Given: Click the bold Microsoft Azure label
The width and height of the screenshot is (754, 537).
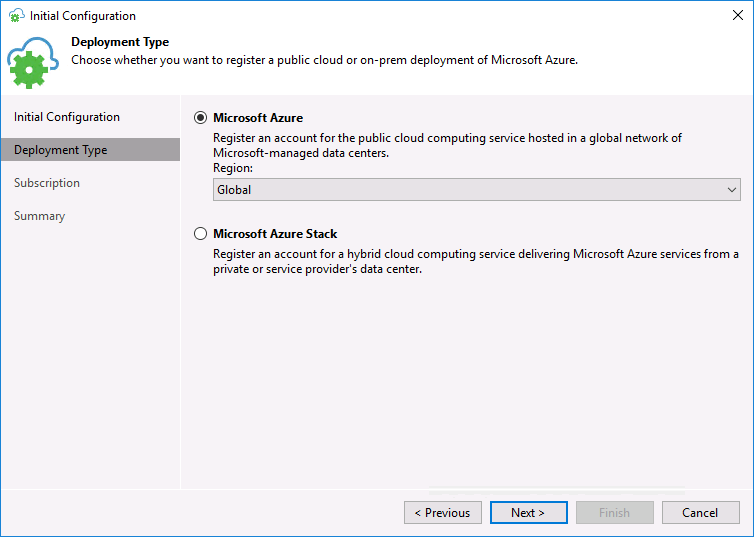Looking at the screenshot, I should pos(258,118).
